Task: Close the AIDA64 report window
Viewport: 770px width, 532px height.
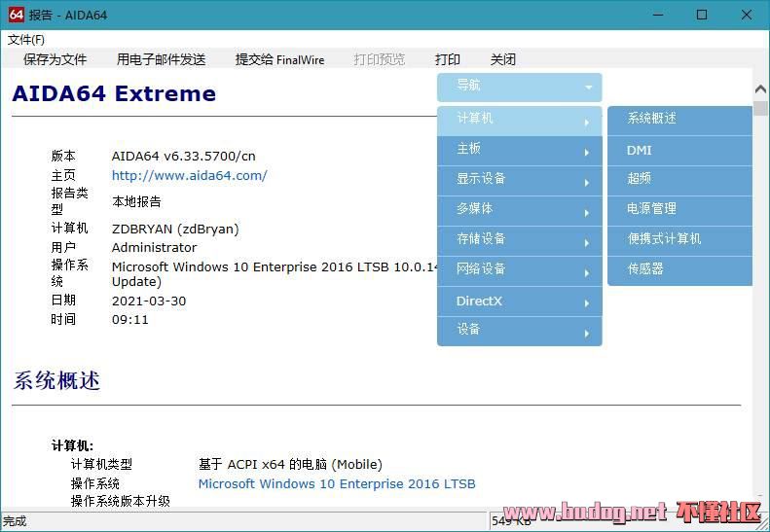Action: (x=747, y=15)
